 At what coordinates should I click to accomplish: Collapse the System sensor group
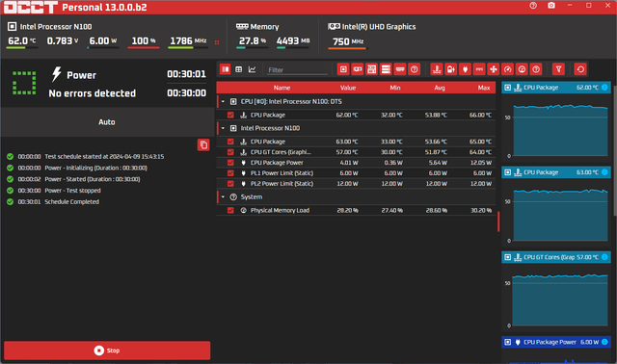[x=223, y=197]
